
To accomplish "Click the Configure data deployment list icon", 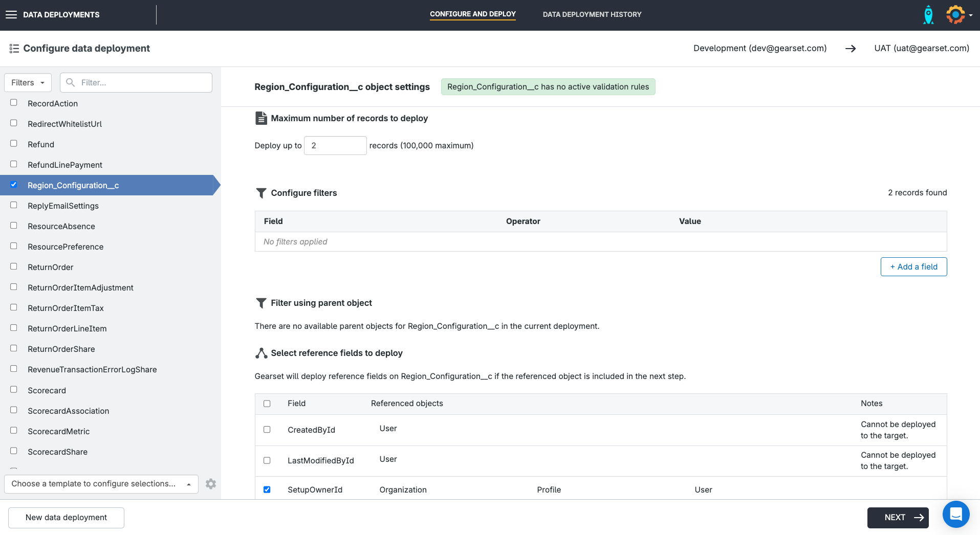I will coord(14,49).
